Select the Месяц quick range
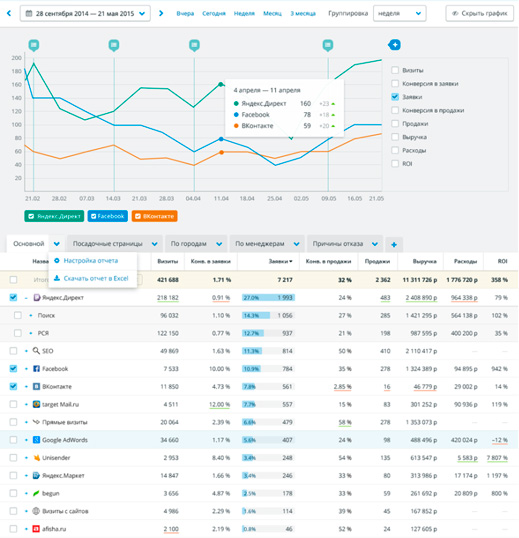The height and width of the screenshot is (538, 519). click(x=272, y=13)
